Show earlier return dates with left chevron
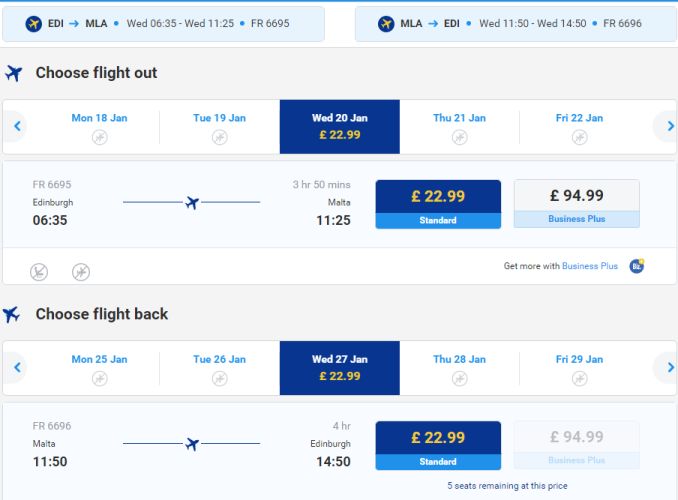Viewport: 678px width, 500px height. pyautogui.click(x=17, y=368)
